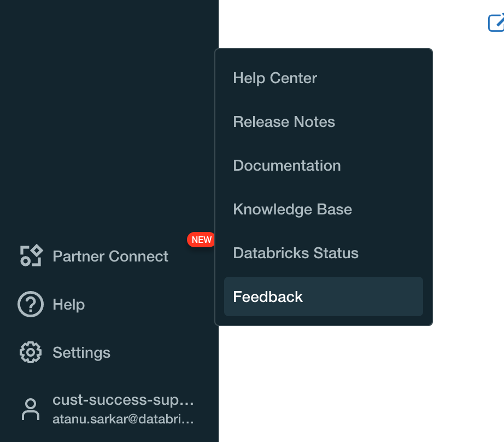Image resolution: width=504 pixels, height=442 pixels.
Task: Click the Partner Connect icon
Action: [x=31, y=256]
